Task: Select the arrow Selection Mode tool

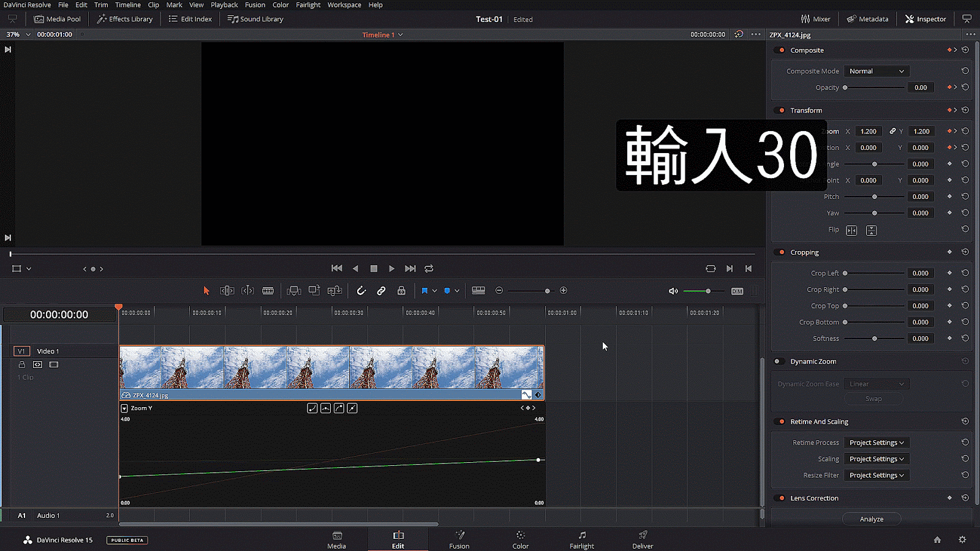Action: pos(206,291)
